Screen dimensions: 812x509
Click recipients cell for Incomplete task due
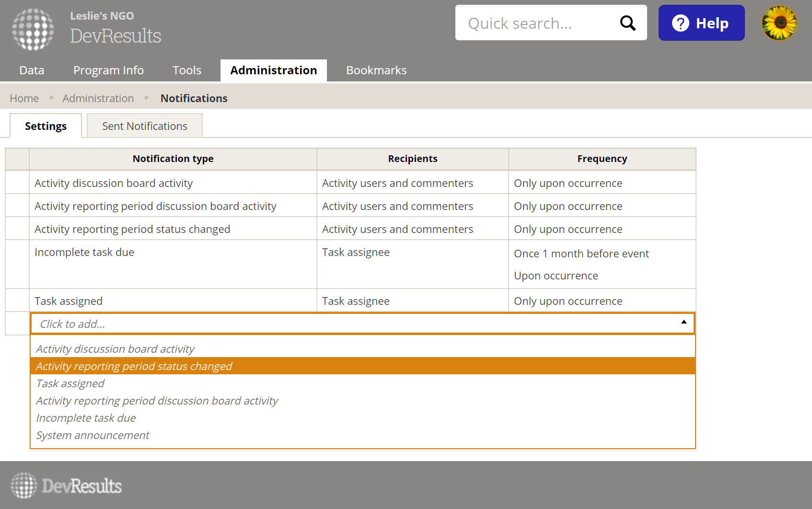tap(413, 264)
